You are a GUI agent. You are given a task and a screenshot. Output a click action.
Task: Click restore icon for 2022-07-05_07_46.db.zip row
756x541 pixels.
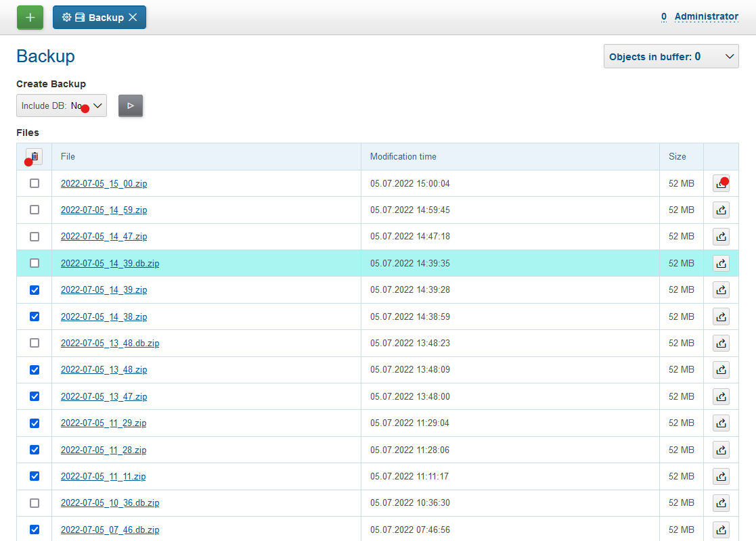pyautogui.click(x=721, y=530)
